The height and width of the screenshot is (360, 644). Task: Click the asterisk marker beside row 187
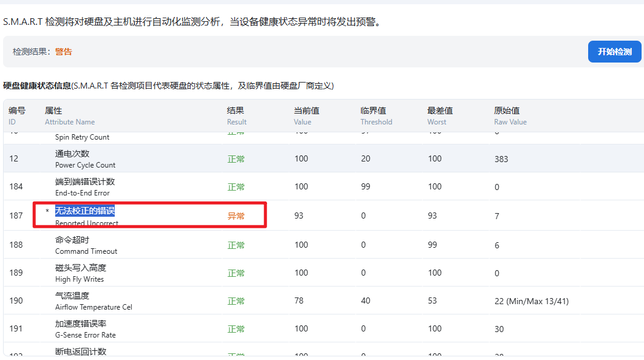(x=47, y=211)
